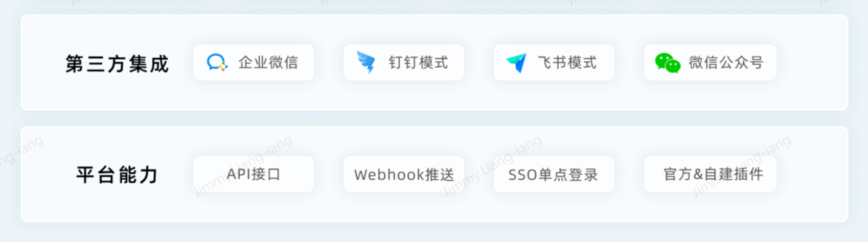This screenshot has width=868, height=242.
Task: Click the gap between 企业微信 and 钉钉模式 cards
Action: click(x=329, y=63)
